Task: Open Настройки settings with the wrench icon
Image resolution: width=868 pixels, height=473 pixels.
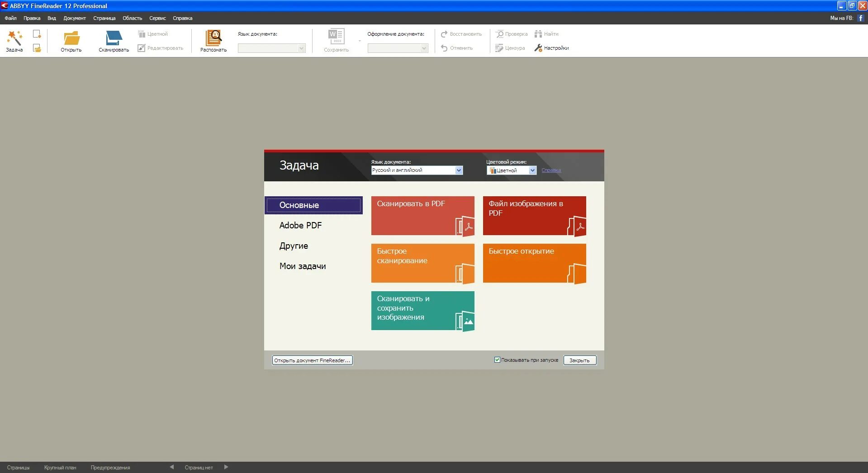Action: click(551, 48)
